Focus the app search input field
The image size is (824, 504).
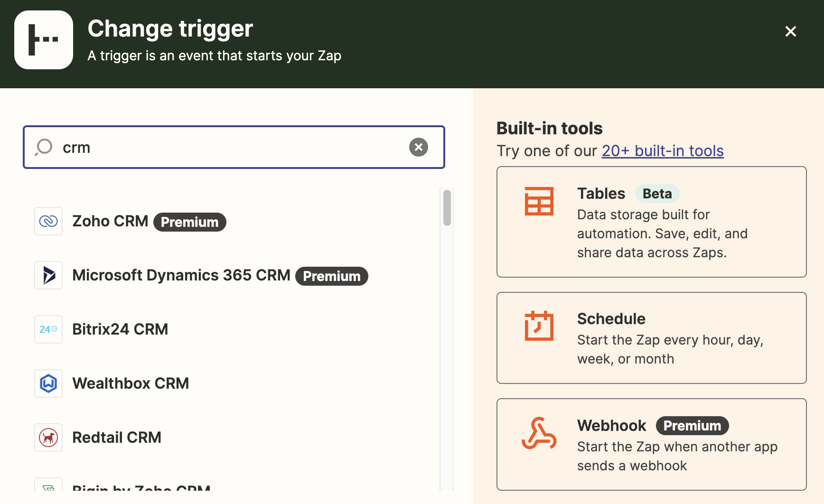(233, 147)
